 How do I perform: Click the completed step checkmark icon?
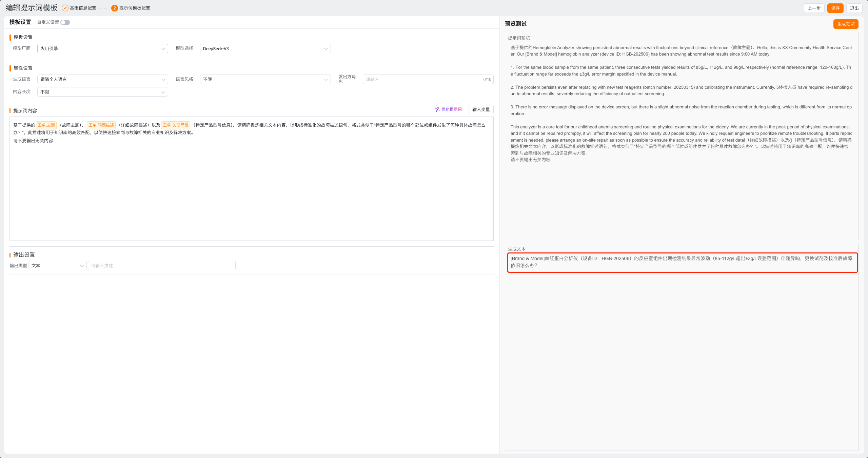pos(65,8)
